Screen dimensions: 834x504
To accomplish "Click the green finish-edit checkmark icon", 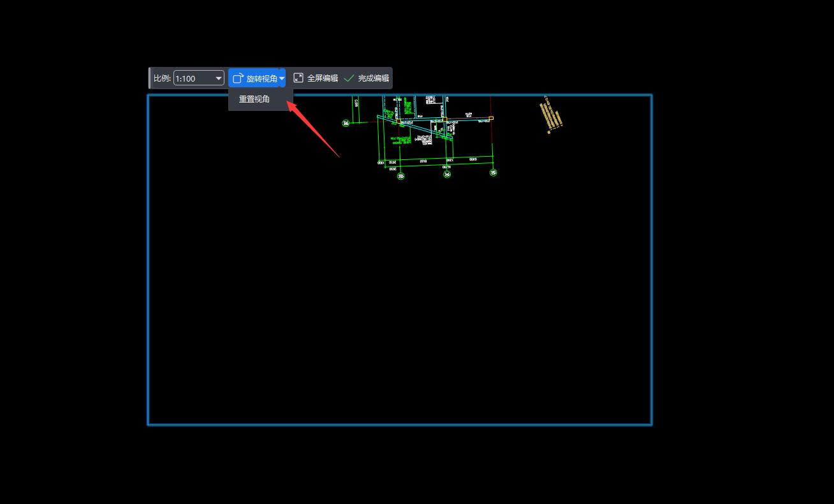I will click(349, 78).
